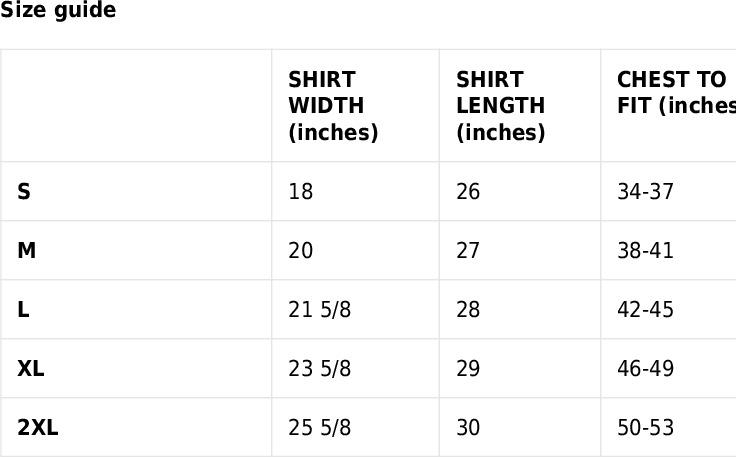Click the shirt length value 26
The image size is (736, 457).
point(468,192)
